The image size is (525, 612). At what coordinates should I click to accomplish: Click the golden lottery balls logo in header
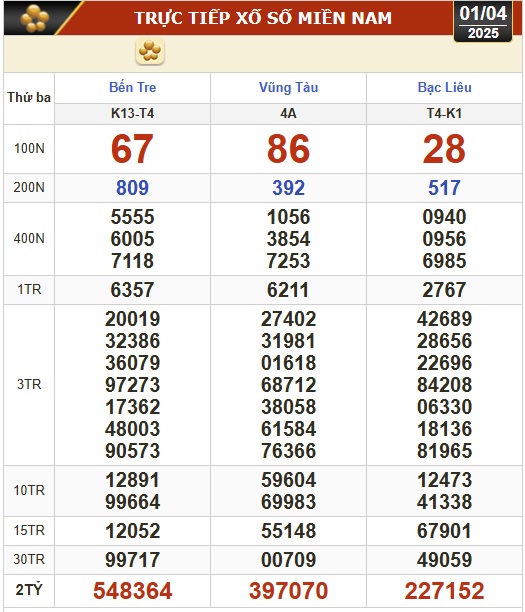pyautogui.click(x=34, y=18)
